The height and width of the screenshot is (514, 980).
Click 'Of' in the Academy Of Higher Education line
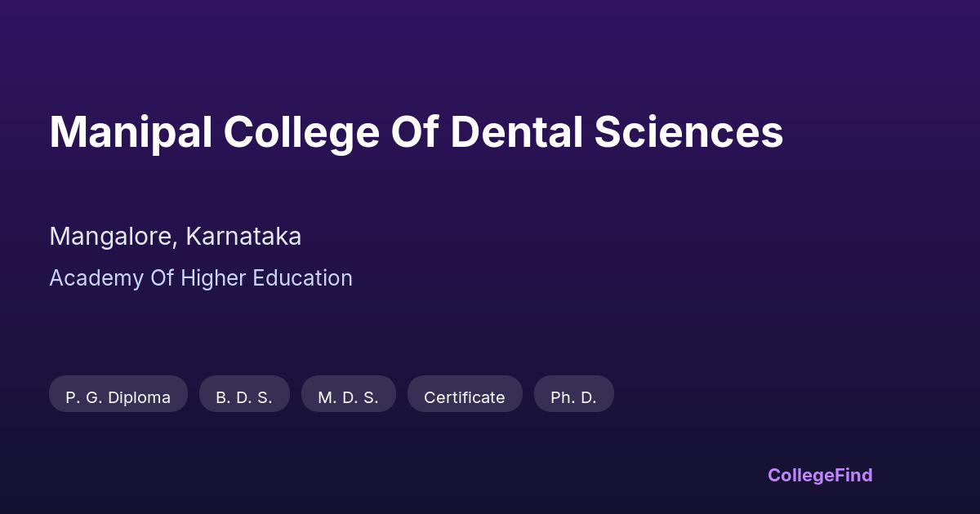161,278
